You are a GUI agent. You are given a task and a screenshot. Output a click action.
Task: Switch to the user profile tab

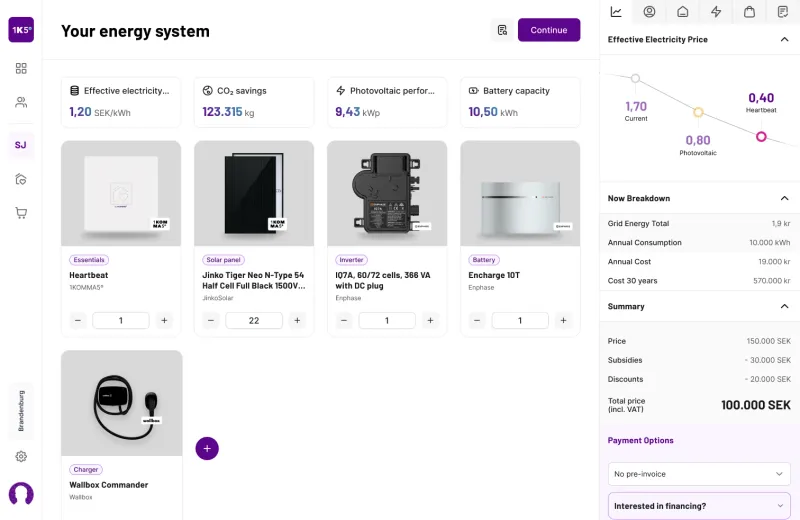point(649,12)
